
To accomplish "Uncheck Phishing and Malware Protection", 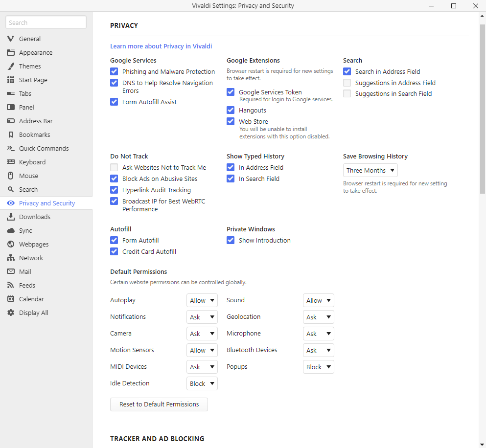I will pyautogui.click(x=114, y=71).
